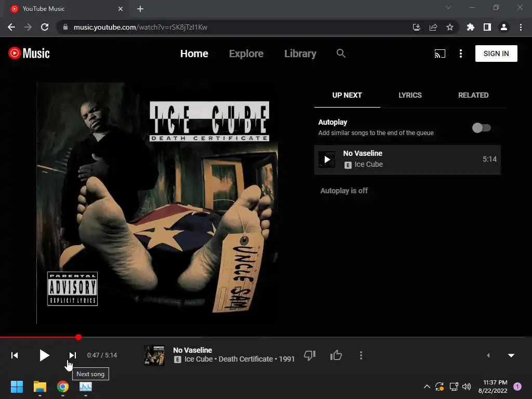Bookmark this tab with the star icon

tap(450, 27)
